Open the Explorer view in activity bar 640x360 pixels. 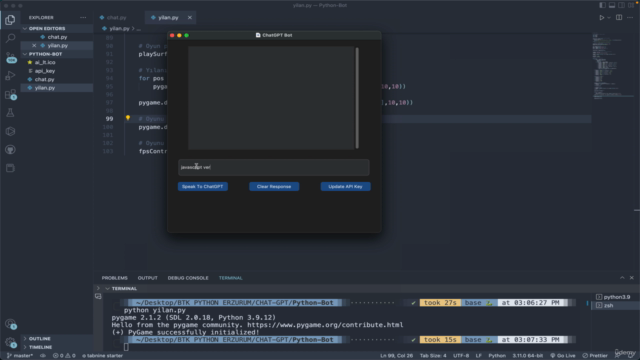point(10,20)
